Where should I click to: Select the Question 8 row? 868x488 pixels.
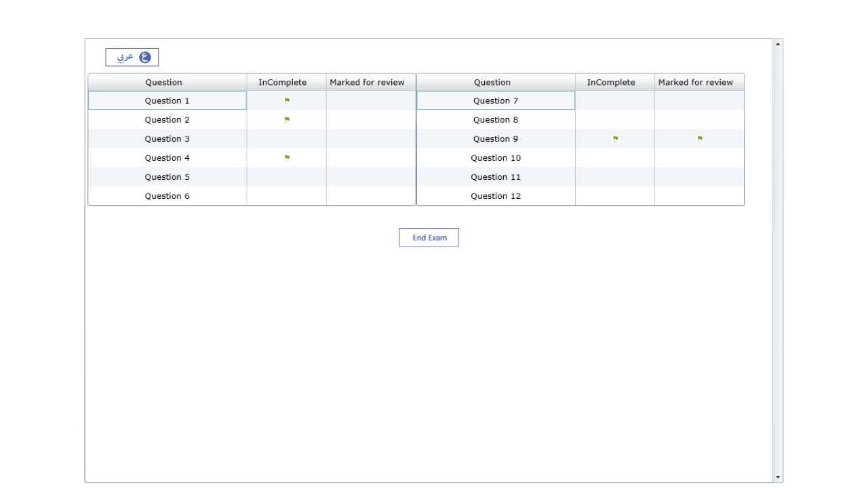tap(495, 119)
